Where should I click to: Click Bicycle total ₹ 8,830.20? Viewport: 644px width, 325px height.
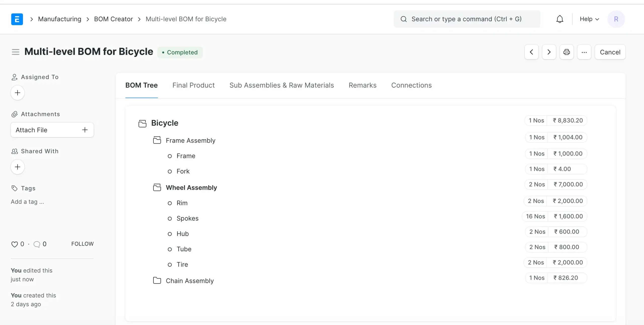[568, 120]
